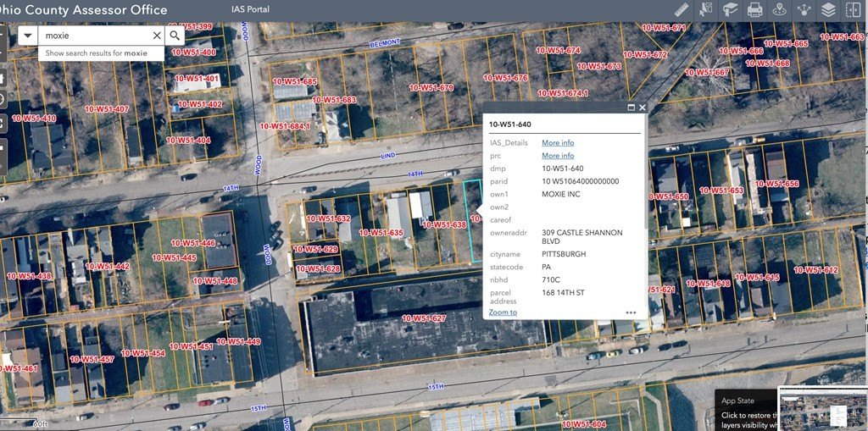Open the Share widget

(x=804, y=10)
